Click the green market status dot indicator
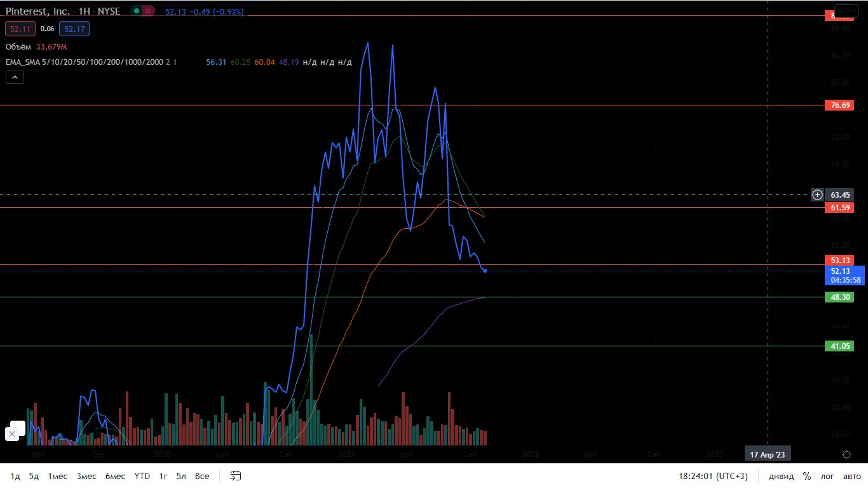This screenshot has width=868, height=488. 136,11
